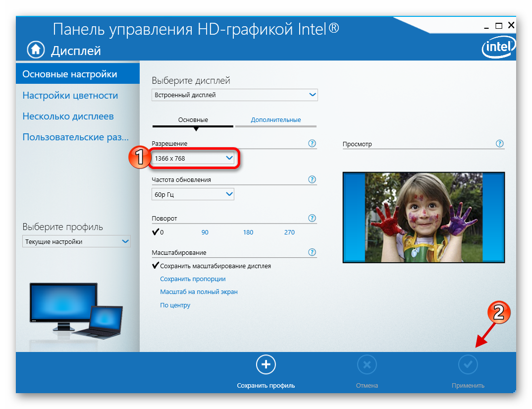Expand the Разрешение 1366 x 768 dropdown
Viewport: 532px width, 409px height.
[193, 158]
